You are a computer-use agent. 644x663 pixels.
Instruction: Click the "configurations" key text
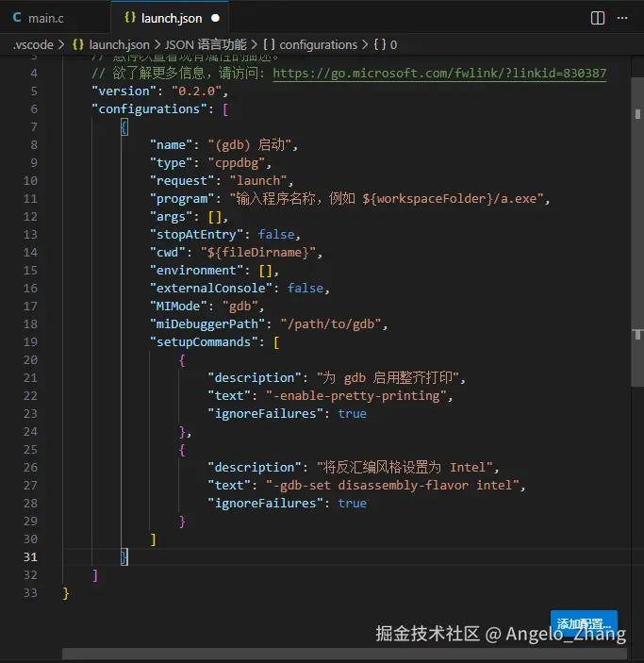[x=149, y=109]
